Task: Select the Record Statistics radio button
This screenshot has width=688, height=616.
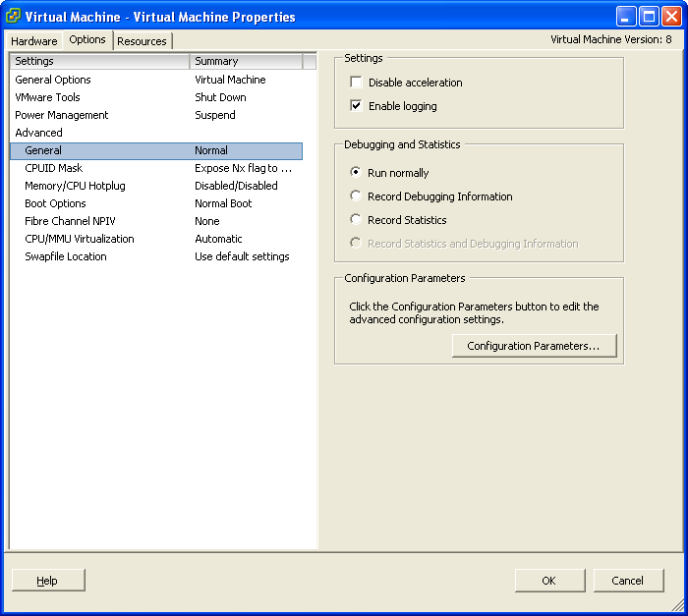Action: click(356, 220)
